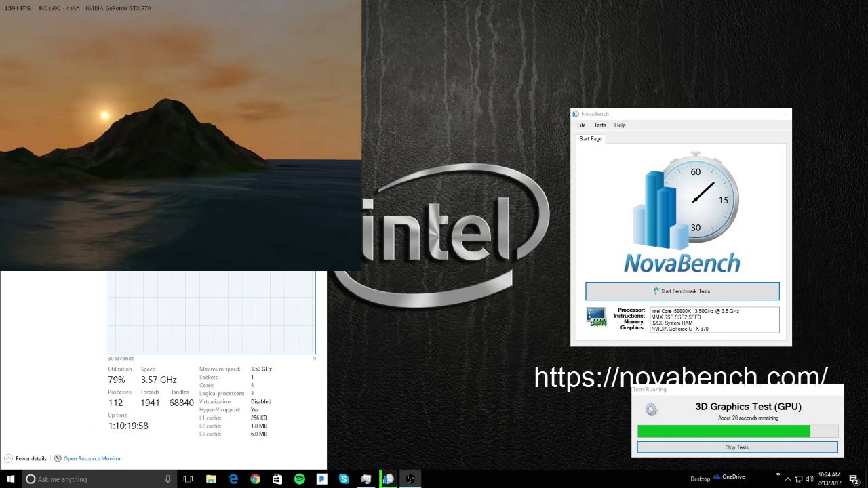
Task: Click the CPU utilization graph
Action: point(212,312)
